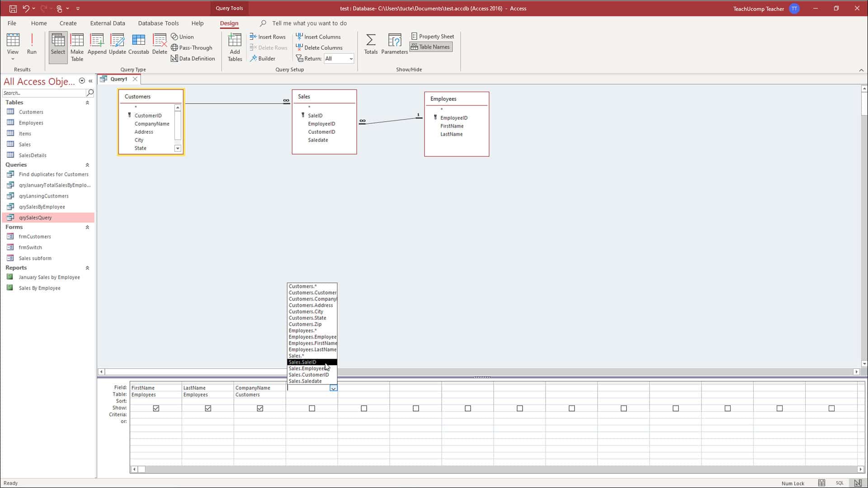Toggle Table Names row display

click(430, 47)
